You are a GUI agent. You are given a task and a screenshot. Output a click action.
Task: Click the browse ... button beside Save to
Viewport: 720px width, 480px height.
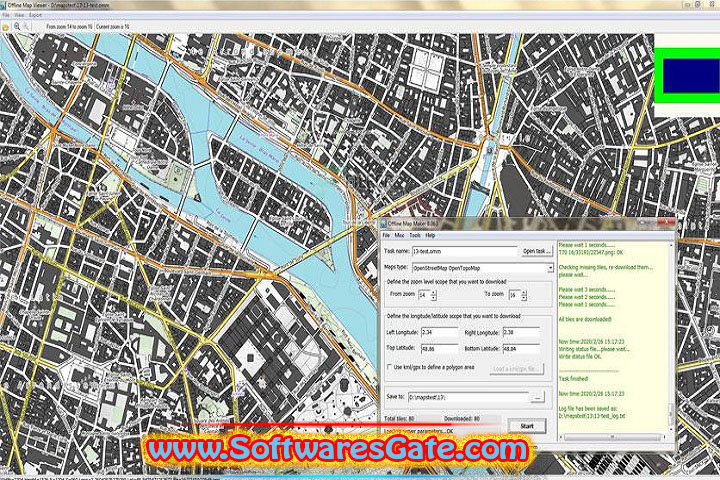[537, 397]
